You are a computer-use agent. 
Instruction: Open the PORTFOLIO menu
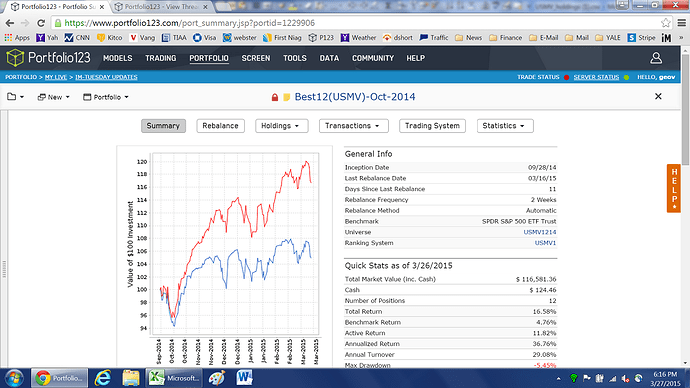click(209, 58)
